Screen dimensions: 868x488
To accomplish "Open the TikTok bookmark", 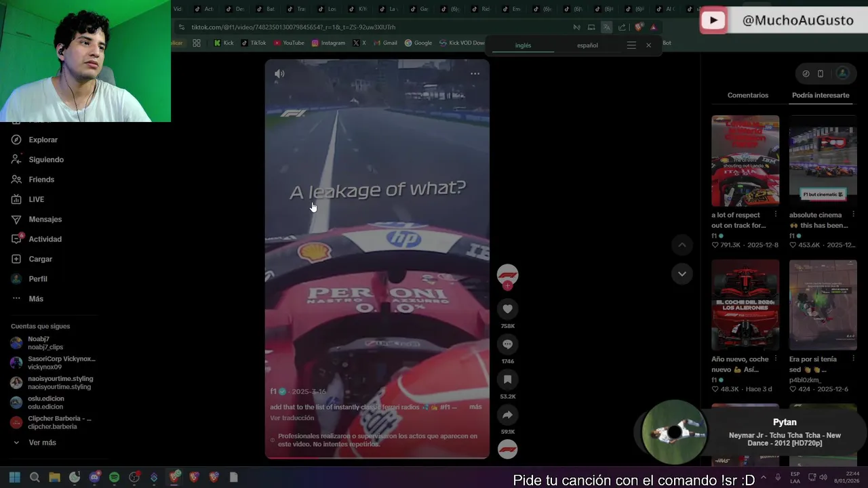I will (x=253, y=43).
